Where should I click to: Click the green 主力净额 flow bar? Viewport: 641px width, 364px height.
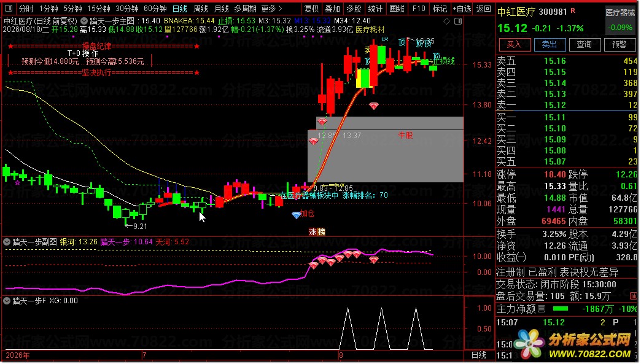pos(561,309)
